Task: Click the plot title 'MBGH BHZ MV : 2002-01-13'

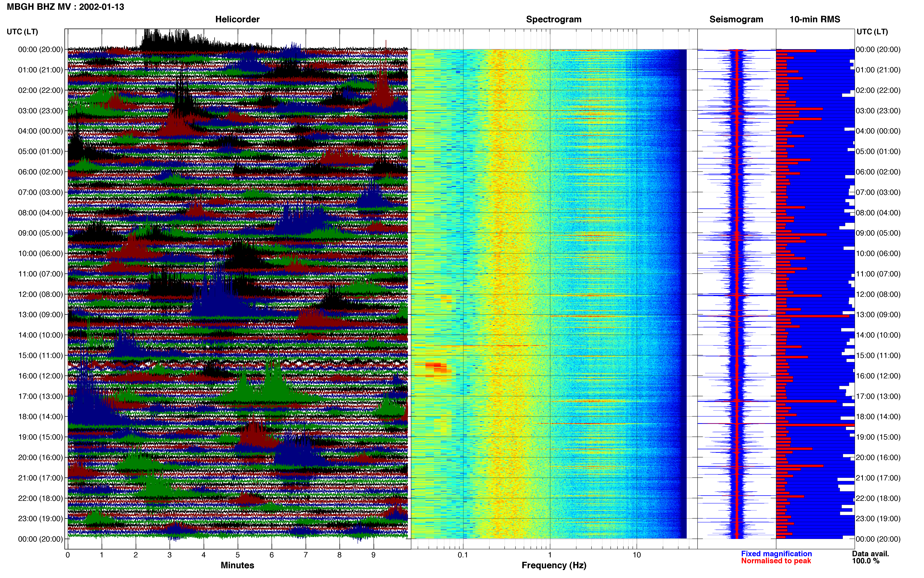Action: click(65, 7)
